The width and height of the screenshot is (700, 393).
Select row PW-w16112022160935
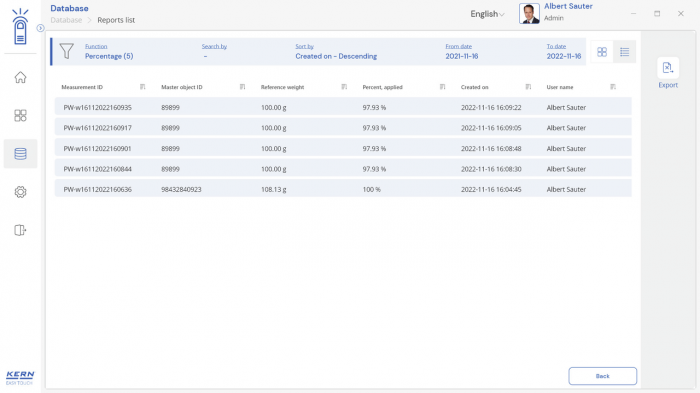[x=343, y=107]
